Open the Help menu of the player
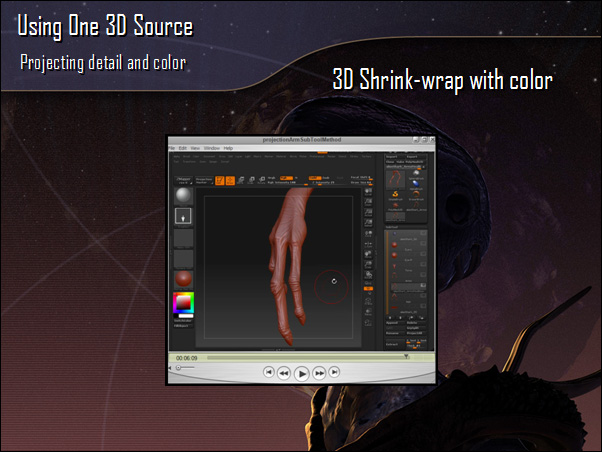Screen dimensions: 602x452 click(x=228, y=148)
